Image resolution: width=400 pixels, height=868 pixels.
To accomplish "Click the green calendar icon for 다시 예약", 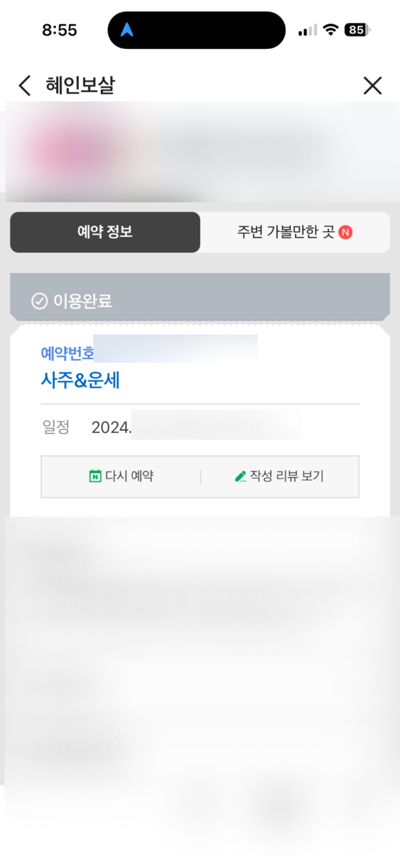I will 95,476.
